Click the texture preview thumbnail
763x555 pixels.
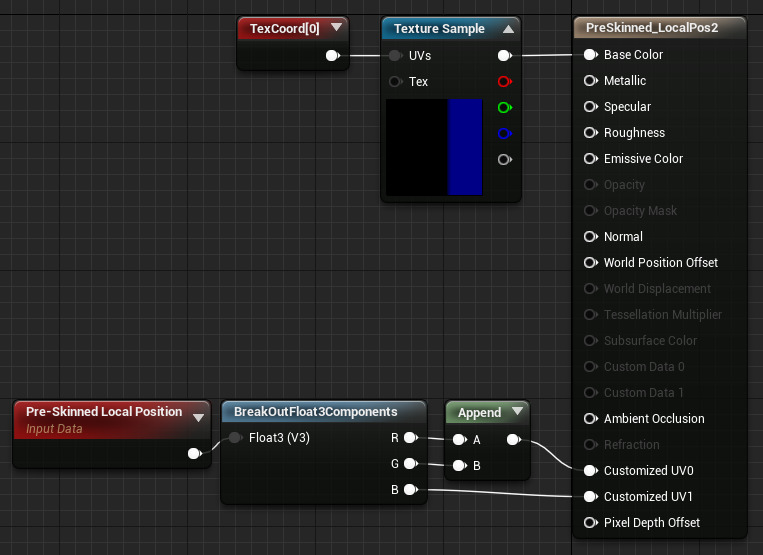(x=434, y=147)
